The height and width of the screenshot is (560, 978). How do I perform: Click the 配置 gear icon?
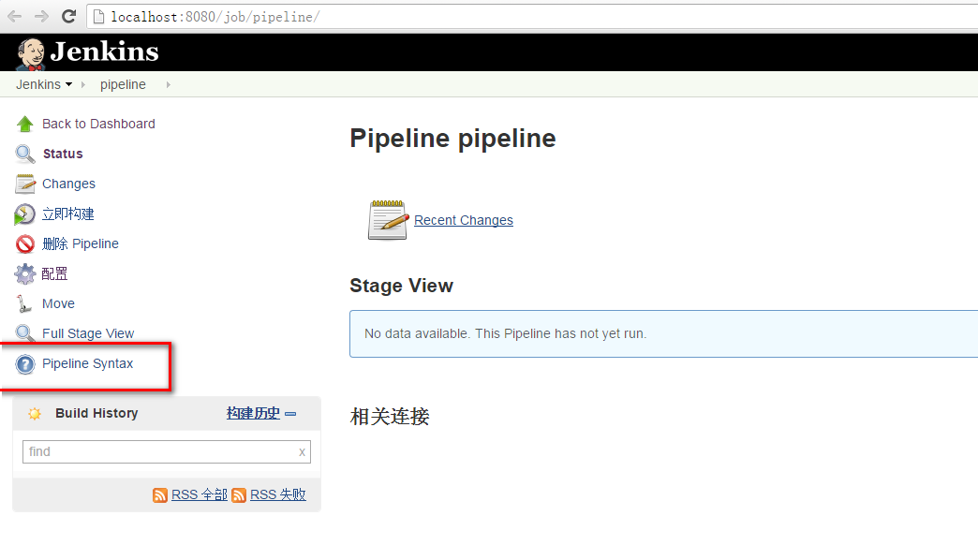25,273
